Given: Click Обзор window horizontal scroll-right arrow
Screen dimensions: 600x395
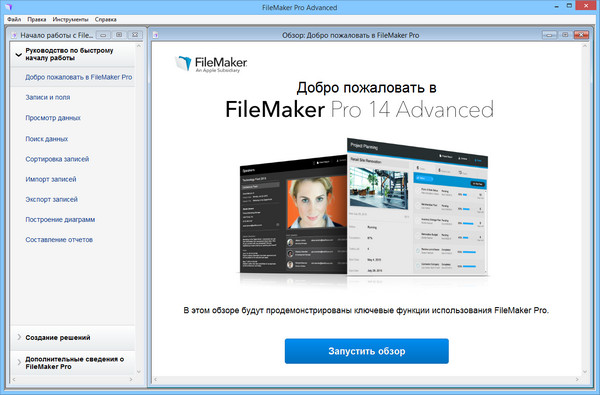Looking at the screenshot, I should coord(577,380).
